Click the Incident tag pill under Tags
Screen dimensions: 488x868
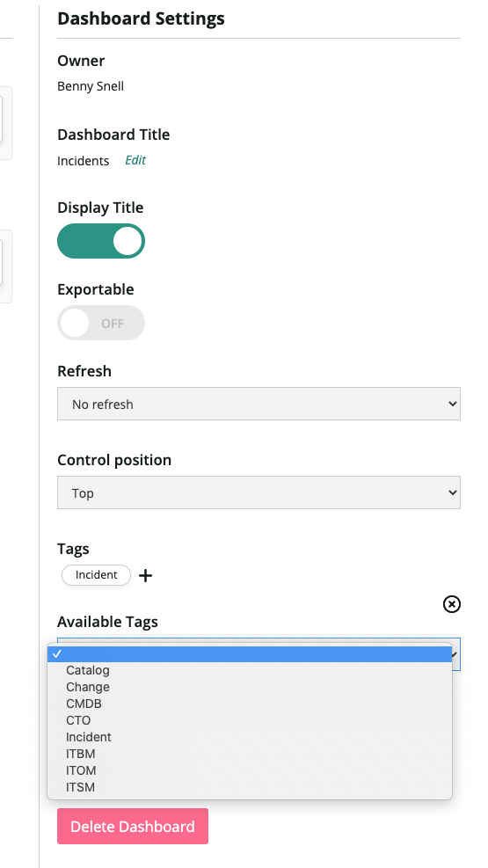[96, 574]
